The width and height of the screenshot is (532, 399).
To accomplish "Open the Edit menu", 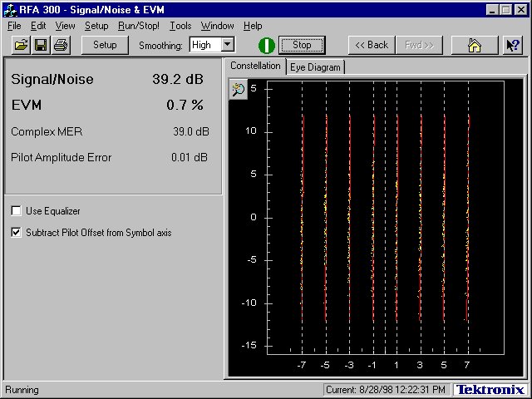I will click(x=38, y=26).
